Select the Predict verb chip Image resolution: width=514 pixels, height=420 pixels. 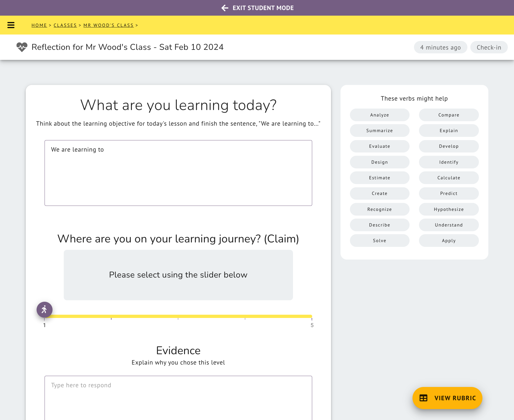click(x=449, y=193)
